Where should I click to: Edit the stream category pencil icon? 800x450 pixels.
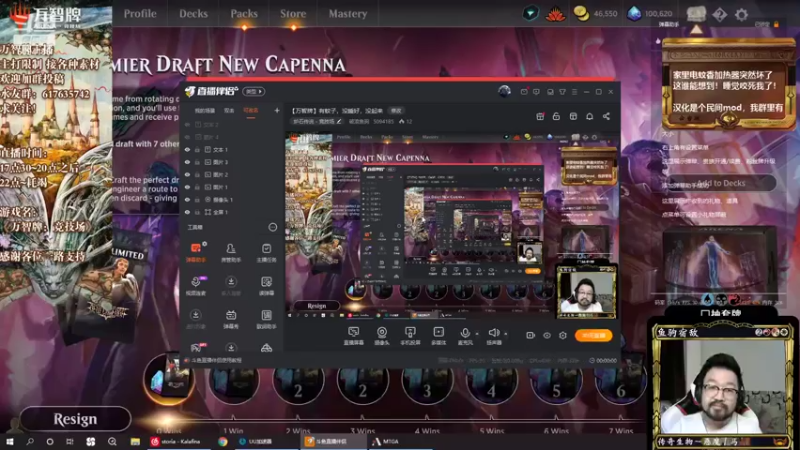[x=339, y=121]
